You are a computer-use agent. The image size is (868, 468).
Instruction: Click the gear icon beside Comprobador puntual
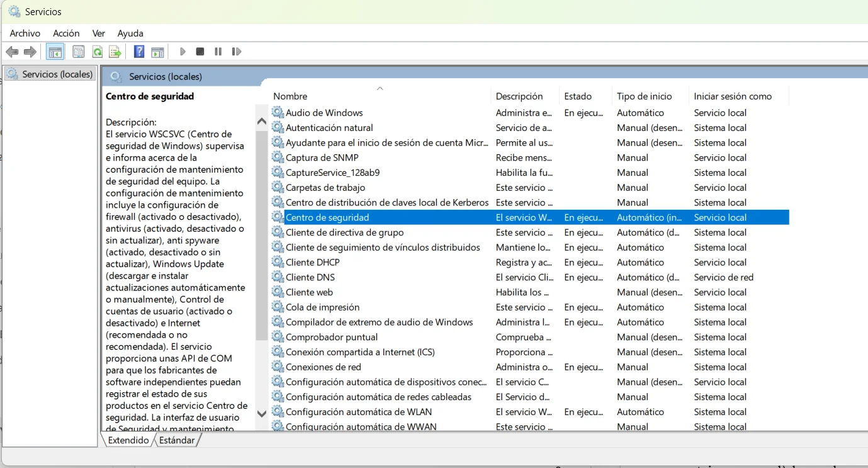click(x=278, y=337)
